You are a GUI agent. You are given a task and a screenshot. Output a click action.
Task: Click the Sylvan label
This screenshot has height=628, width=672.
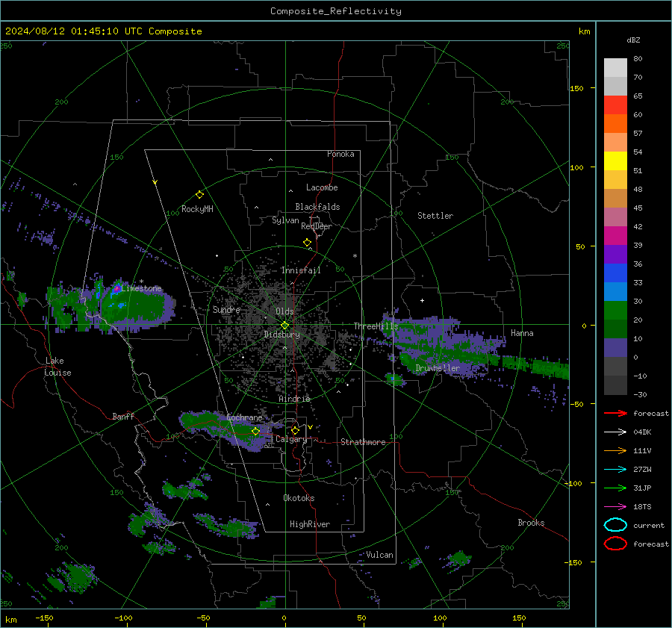click(285, 220)
